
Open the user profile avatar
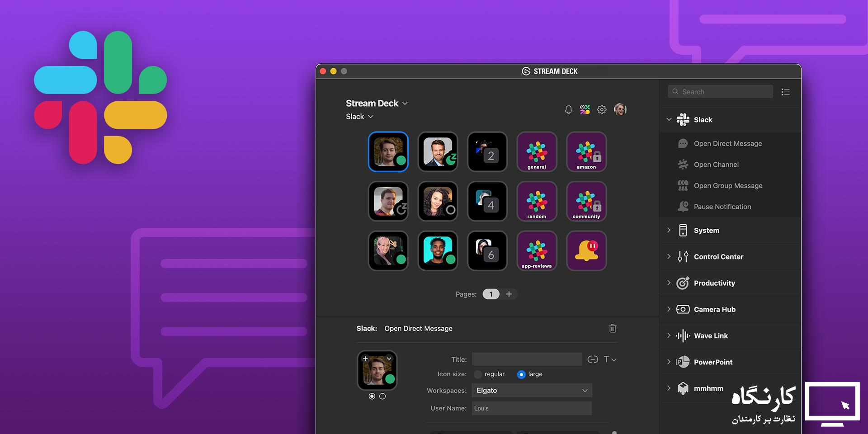click(x=620, y=109)
